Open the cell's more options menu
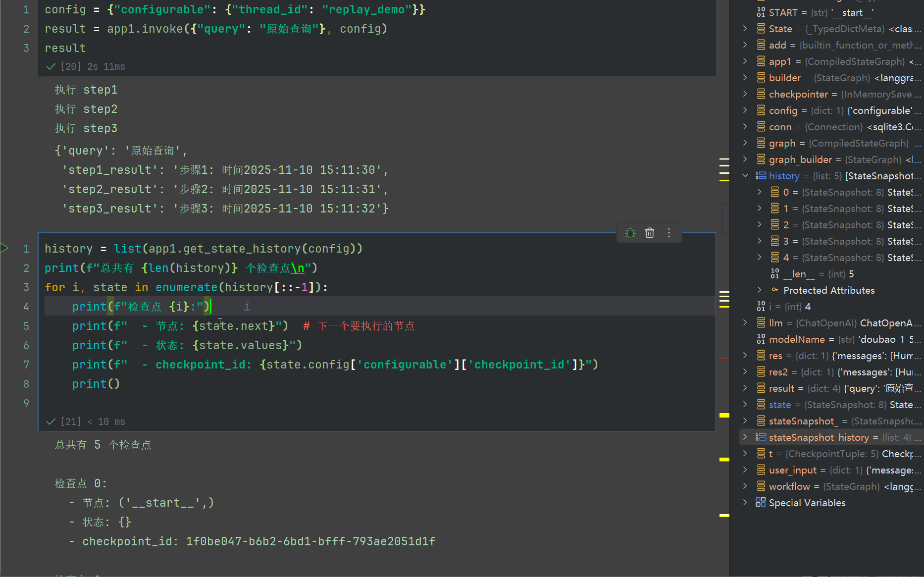 (669, 233)
